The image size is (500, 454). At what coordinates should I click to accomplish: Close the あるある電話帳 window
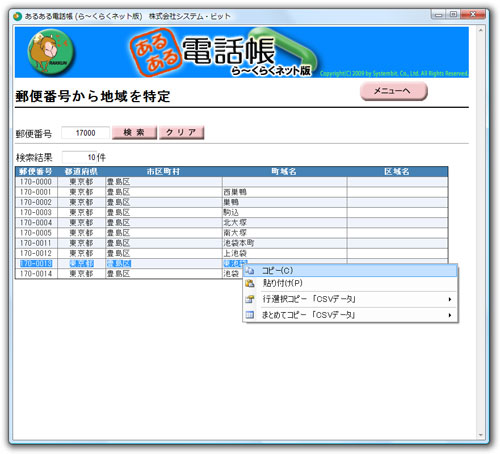click(473, 14)
